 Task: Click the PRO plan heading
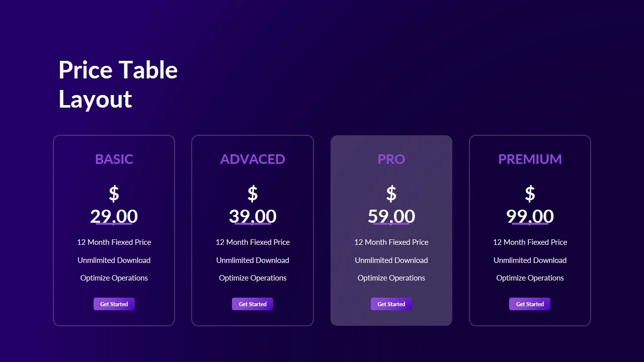(x=391, y=159)
